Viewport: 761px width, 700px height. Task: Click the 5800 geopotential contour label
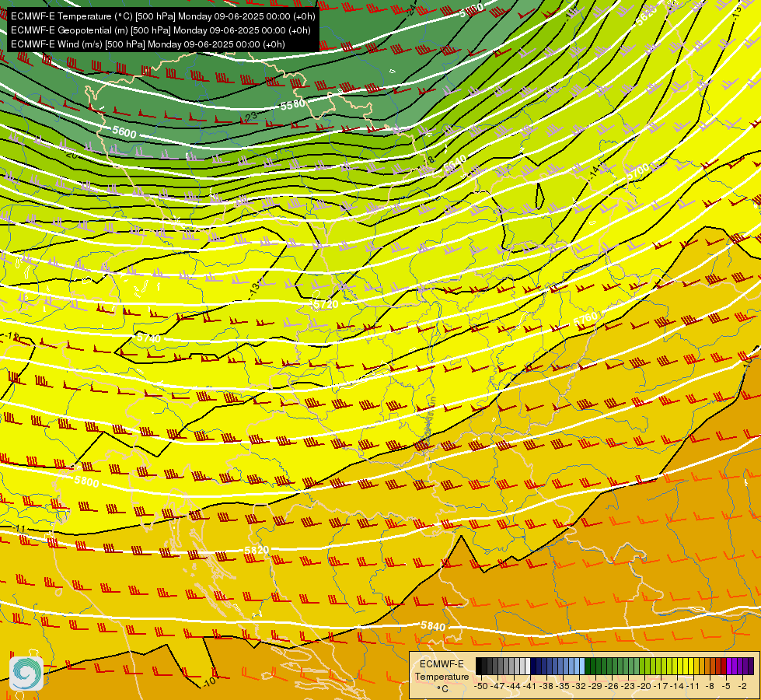pyautogui.click(x=87, y=481)
